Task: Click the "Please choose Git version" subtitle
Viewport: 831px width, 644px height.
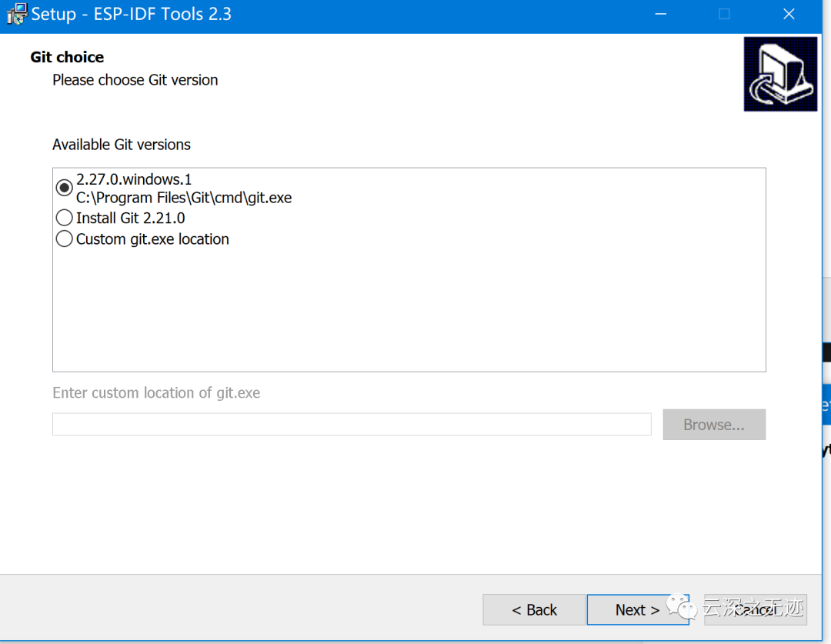Action: click(135, 80)
